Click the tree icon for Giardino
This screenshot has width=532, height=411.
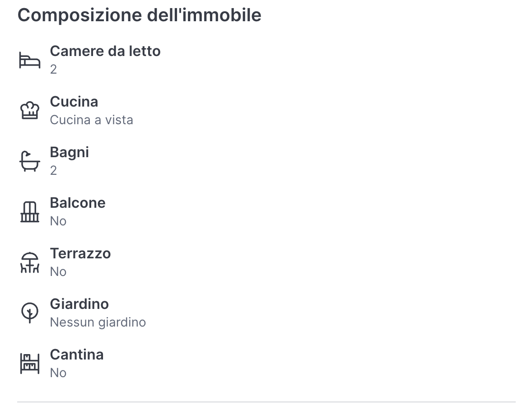[30, 313]
